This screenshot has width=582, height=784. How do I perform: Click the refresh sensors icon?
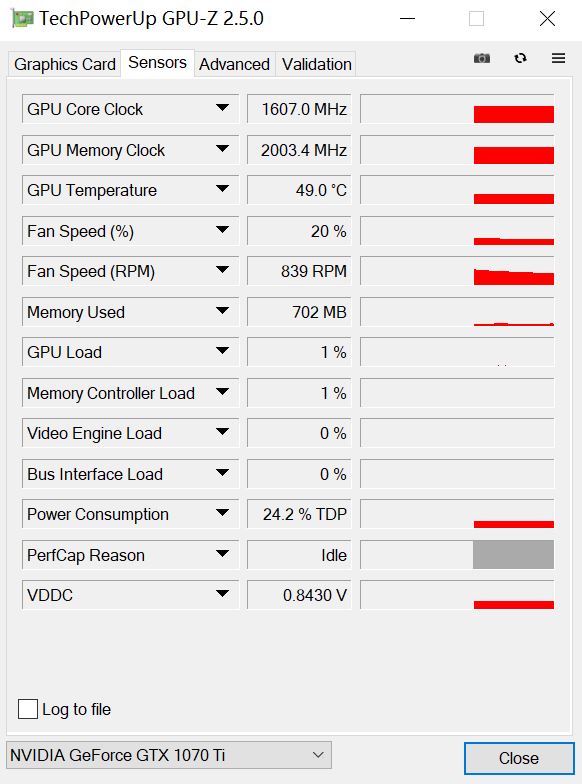[520, 58]
